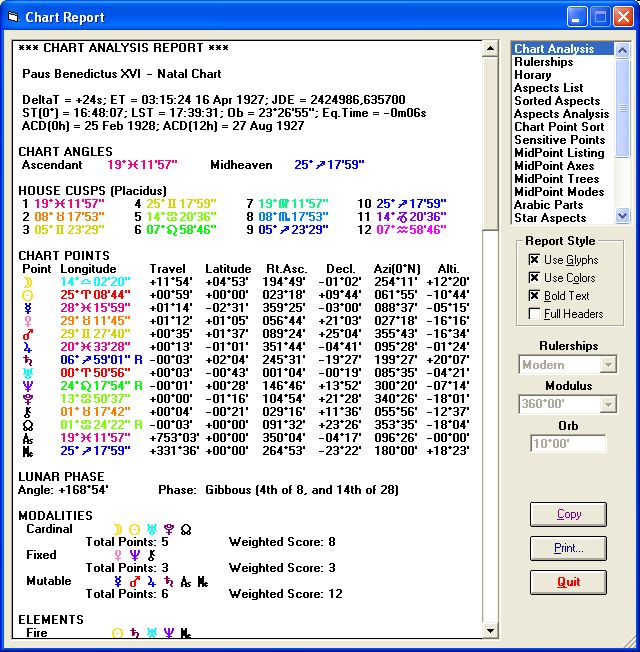Select the Chiron key glyph in Chart Points
Screen dimensions: 640x652
tap(28, 411)
